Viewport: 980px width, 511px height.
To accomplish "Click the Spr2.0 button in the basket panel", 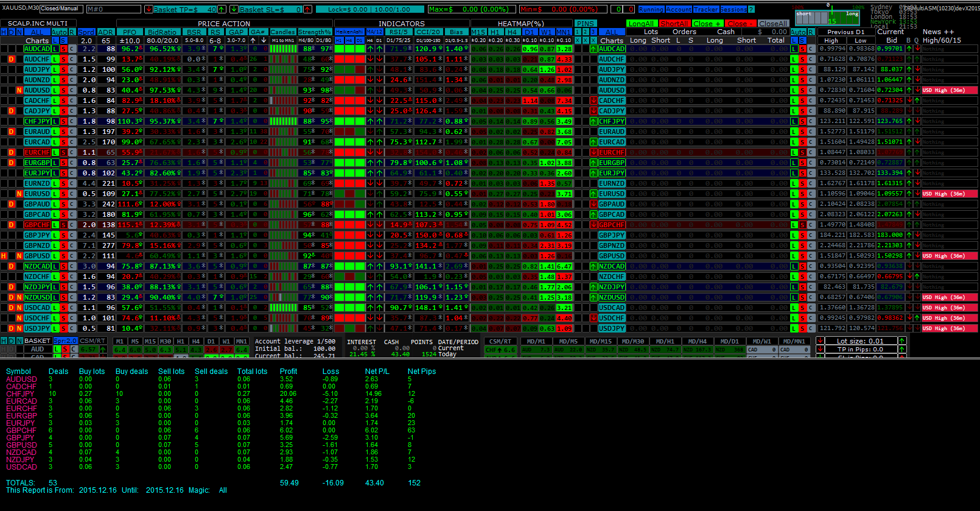I will [x=65, y=341].
